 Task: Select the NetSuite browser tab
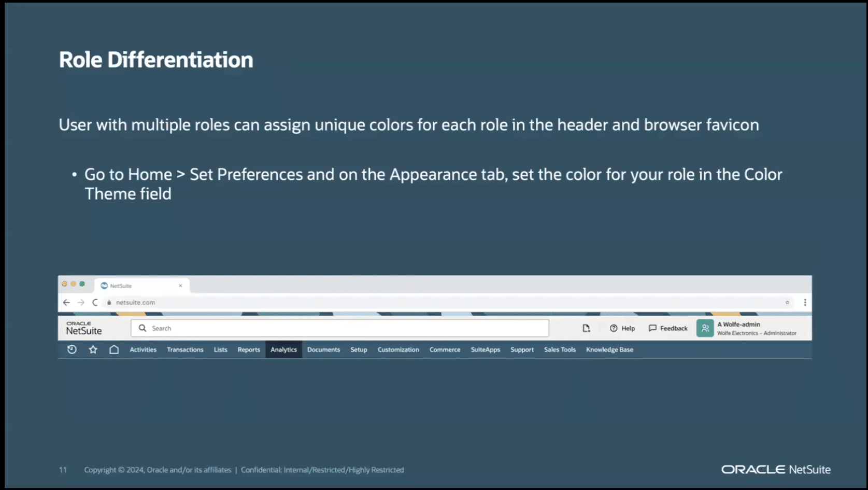pyautogui.click(x=141, y=286)
